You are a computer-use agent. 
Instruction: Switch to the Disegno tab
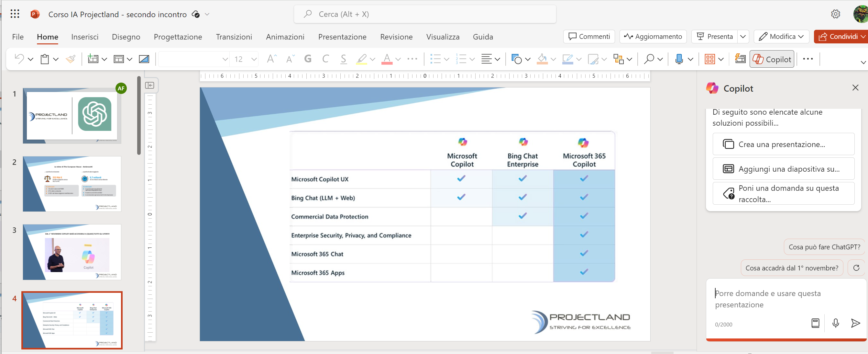[x=126, y=37]
